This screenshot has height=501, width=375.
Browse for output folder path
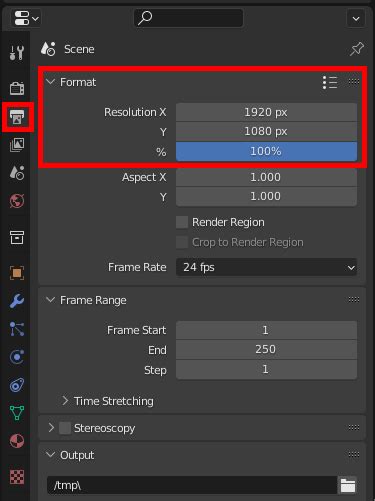(348, 485)
